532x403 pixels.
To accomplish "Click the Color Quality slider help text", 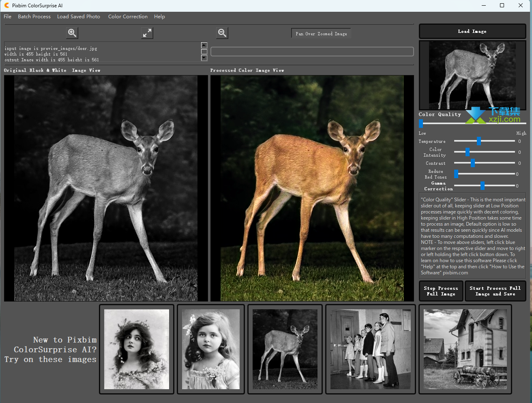I will (473, 236).
